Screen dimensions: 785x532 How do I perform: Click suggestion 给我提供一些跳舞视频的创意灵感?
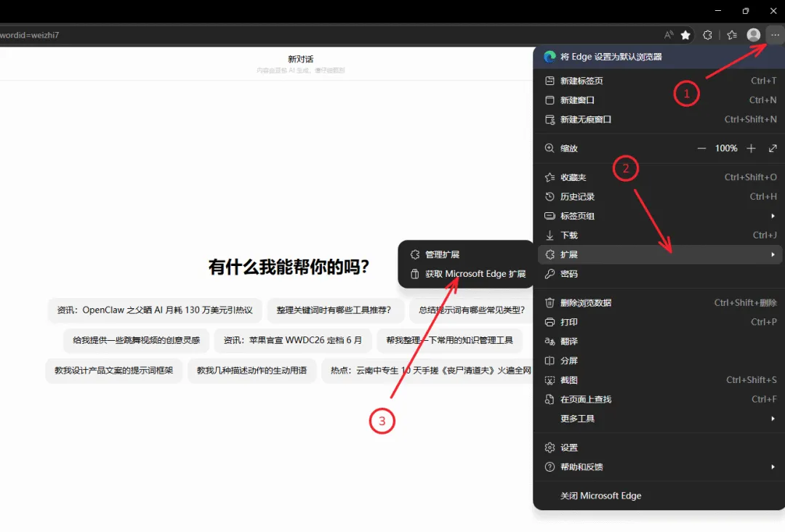(x=136, y=340)
